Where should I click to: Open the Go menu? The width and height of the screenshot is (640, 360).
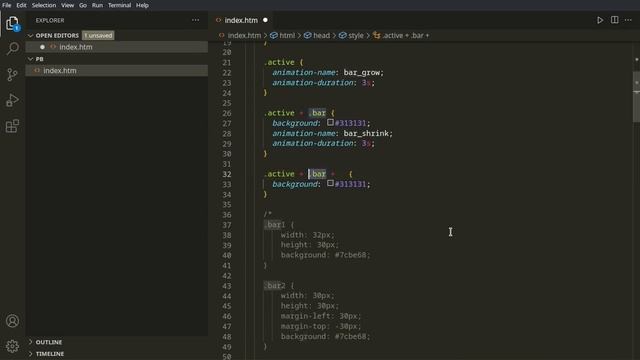coord(83,5)
